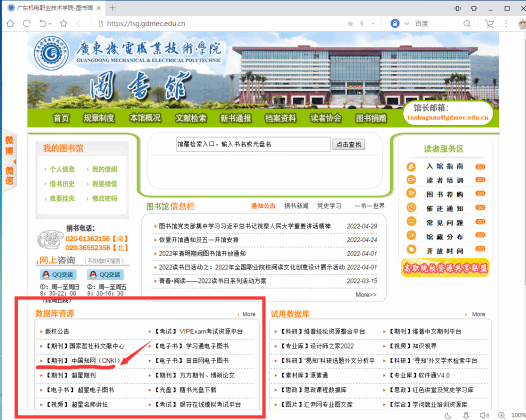Reload the page with the refresh icon
This screenshot has height=420, width=526.
(27, 23)
